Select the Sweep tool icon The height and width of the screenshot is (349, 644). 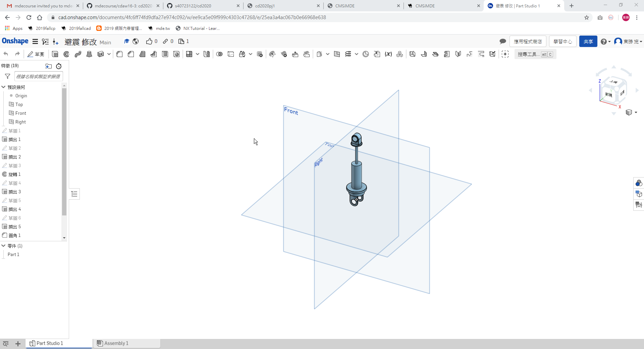pyautogui.click(x=78, y=54)
